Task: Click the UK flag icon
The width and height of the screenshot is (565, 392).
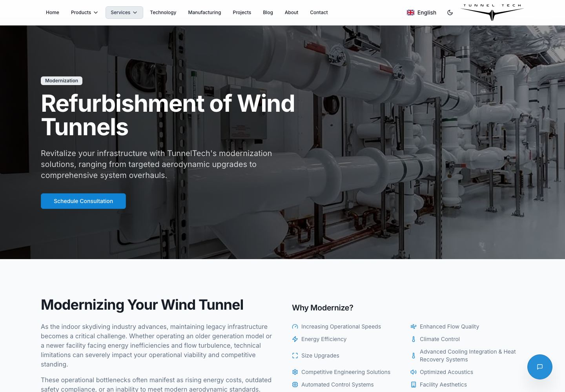Action: coord(410,13)
